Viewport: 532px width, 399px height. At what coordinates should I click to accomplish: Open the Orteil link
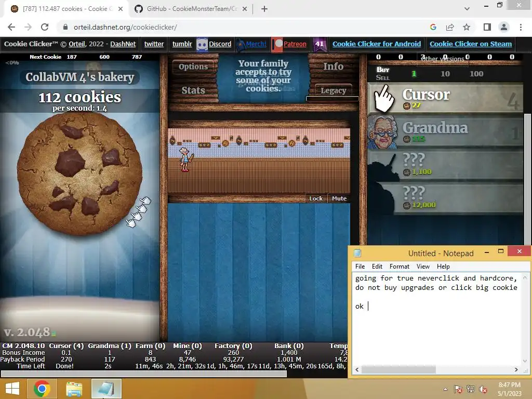77,44
